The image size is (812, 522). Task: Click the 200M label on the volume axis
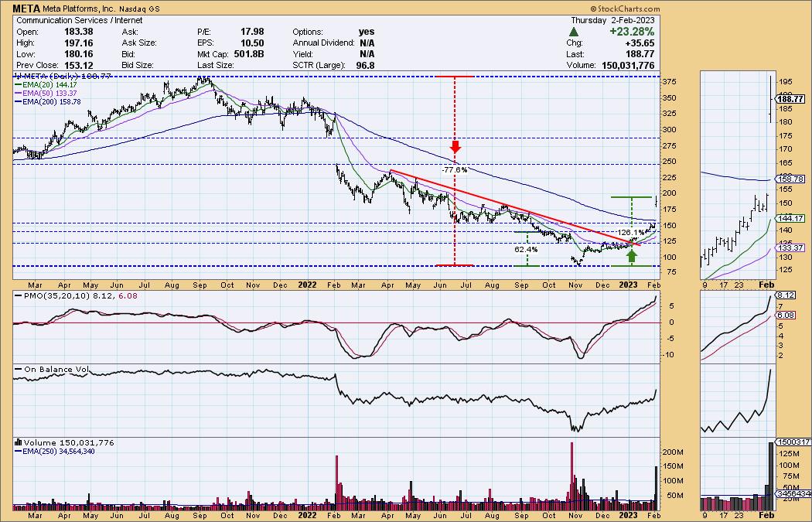[x=674, y=452]
